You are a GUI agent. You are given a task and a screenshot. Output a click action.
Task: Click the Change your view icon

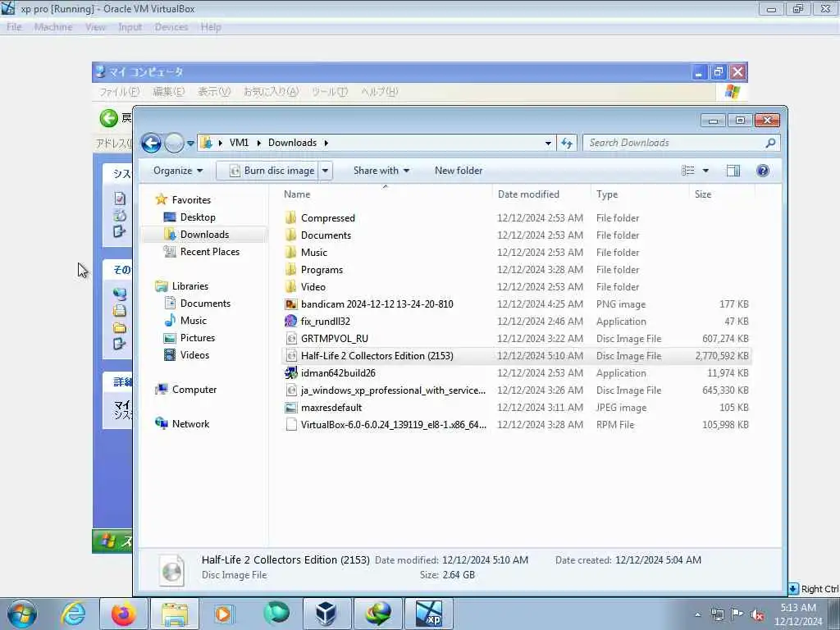click(x=688, y=171)
